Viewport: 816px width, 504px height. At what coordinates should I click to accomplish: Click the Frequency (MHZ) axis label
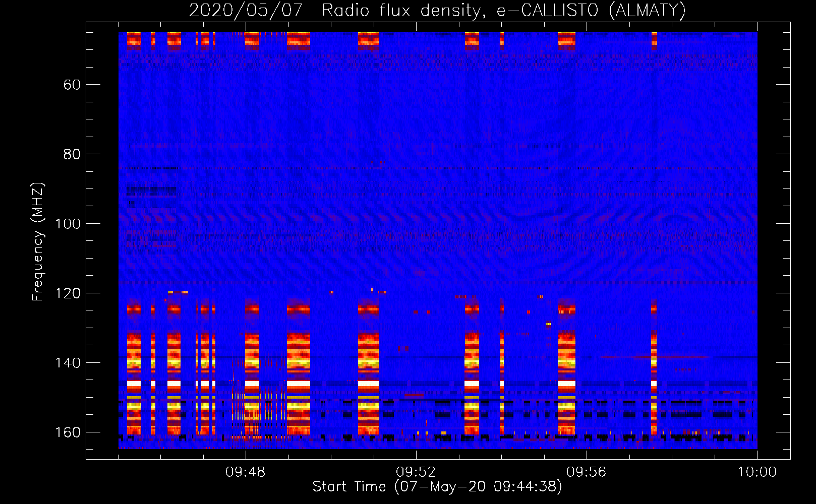pyautogui.click(x=38, y=242)
